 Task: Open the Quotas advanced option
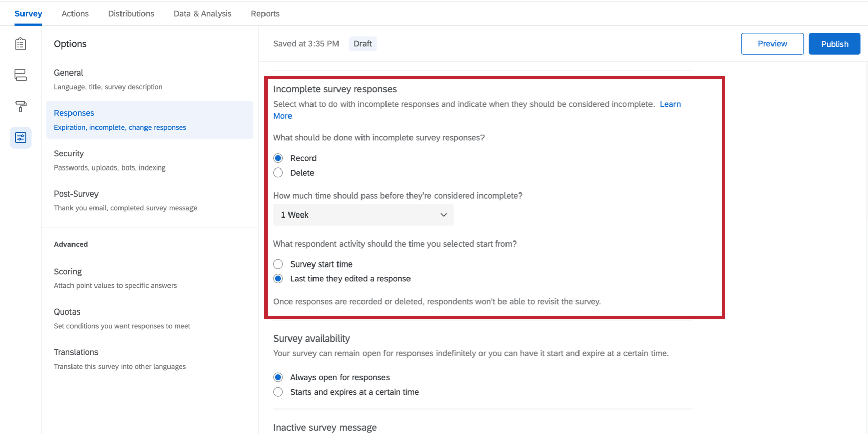click(x=67, y=312)
